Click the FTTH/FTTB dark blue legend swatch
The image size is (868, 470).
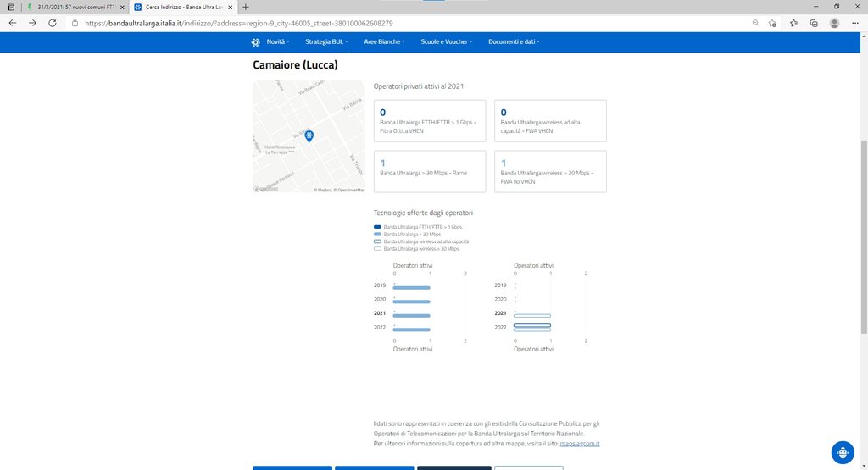(x=378, y=227)
